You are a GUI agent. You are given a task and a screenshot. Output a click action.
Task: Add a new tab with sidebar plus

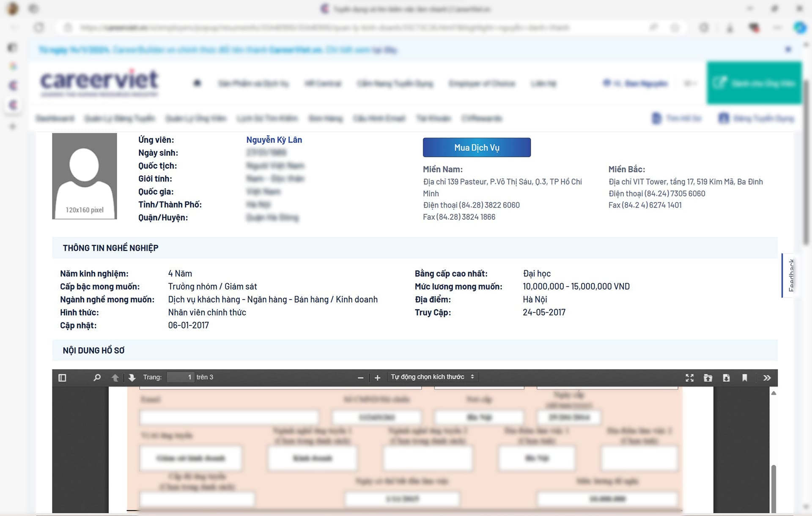pyautogui.click(x=13, y=126)
